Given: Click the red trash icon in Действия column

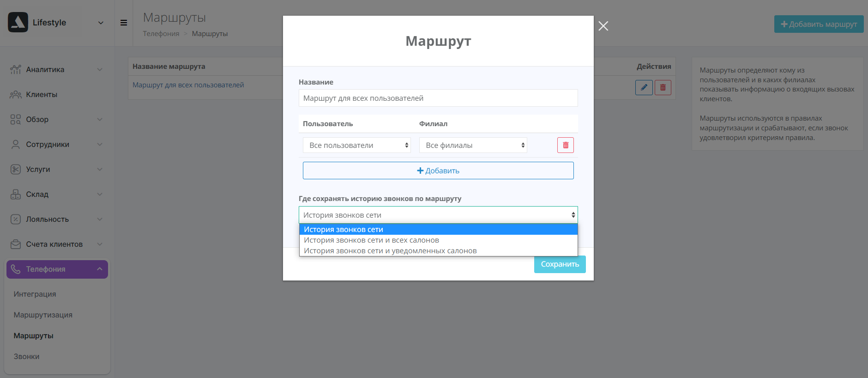Looking at the screenshot, I should 663,87.
